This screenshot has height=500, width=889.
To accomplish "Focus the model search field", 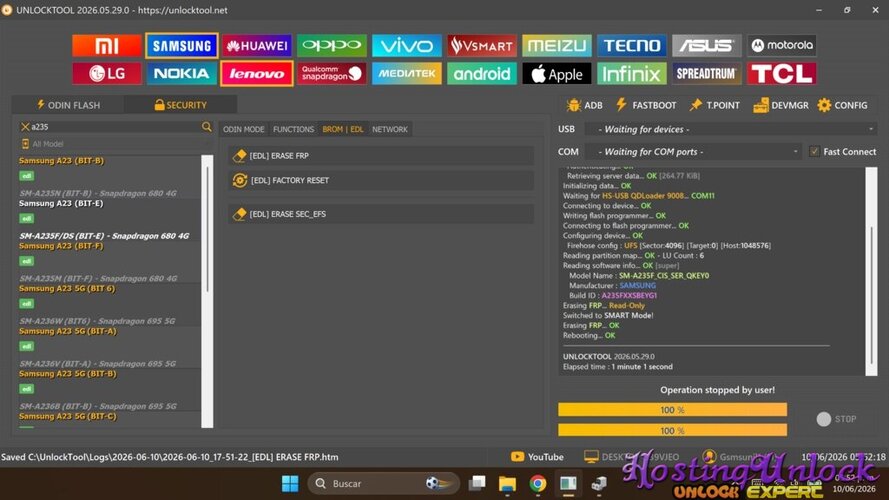I will coord(115,127).
